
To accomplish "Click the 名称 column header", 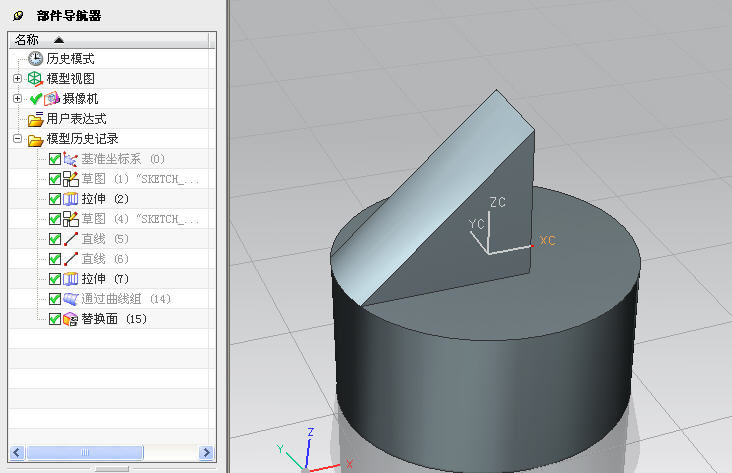I will point(109,40).
